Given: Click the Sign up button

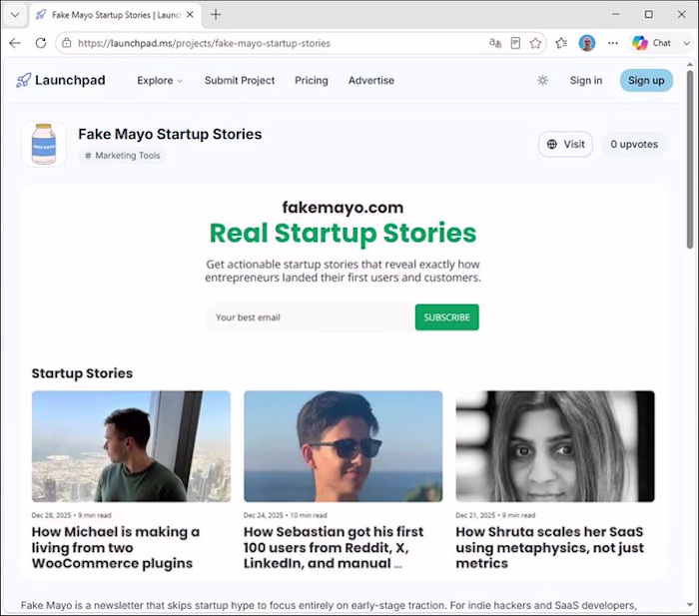Looking at the screenshot, I should point(646,81).
